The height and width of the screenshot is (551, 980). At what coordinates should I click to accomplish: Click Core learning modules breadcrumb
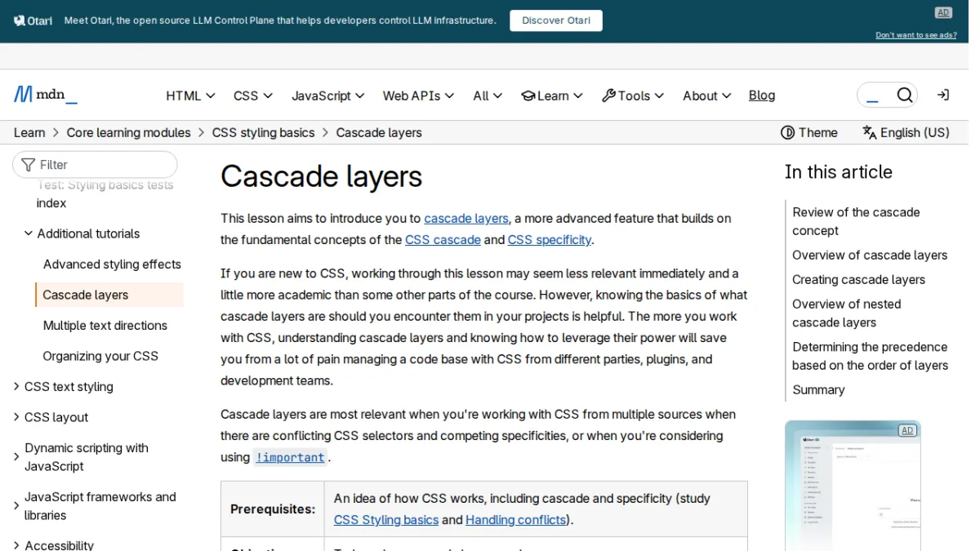pyautogui.click(x=129, y=132)
